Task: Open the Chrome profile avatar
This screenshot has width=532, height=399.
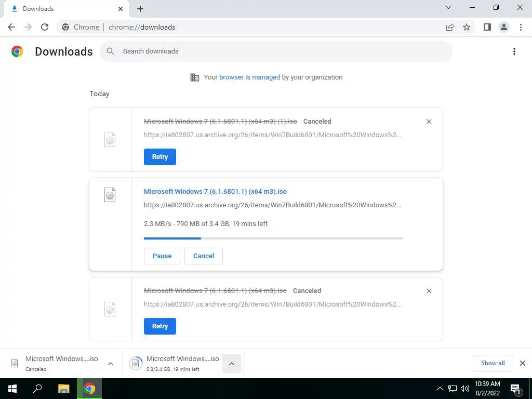Action: click(x=504, y=27)
